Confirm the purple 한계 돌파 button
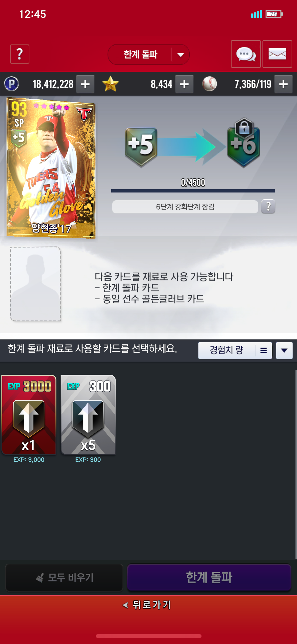297x644 pixels. click(x=209, y=577)
